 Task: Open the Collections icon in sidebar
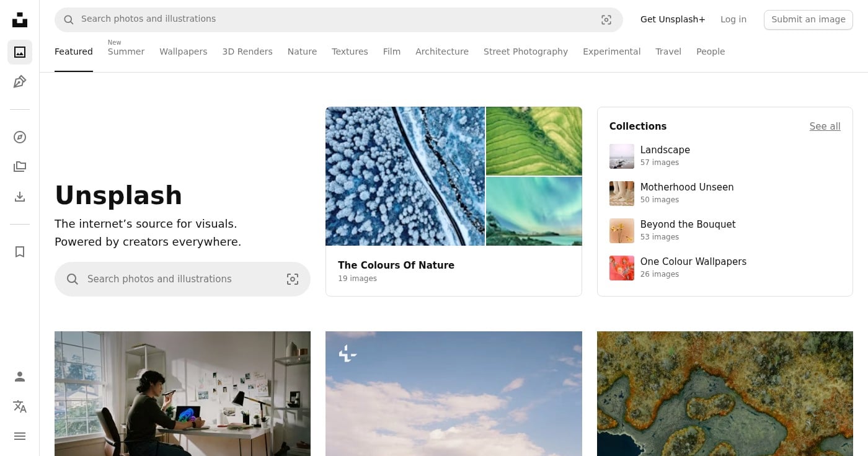20,167
